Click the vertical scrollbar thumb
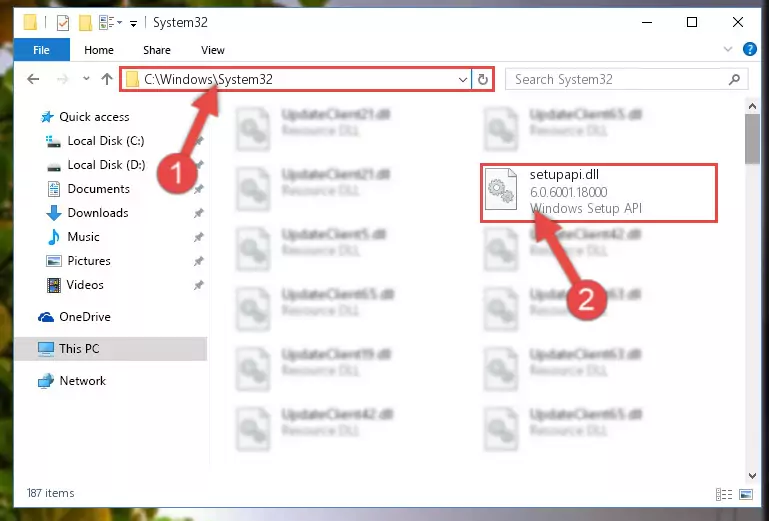The height and width of the screenshot is (521, 769). (752, 139)
